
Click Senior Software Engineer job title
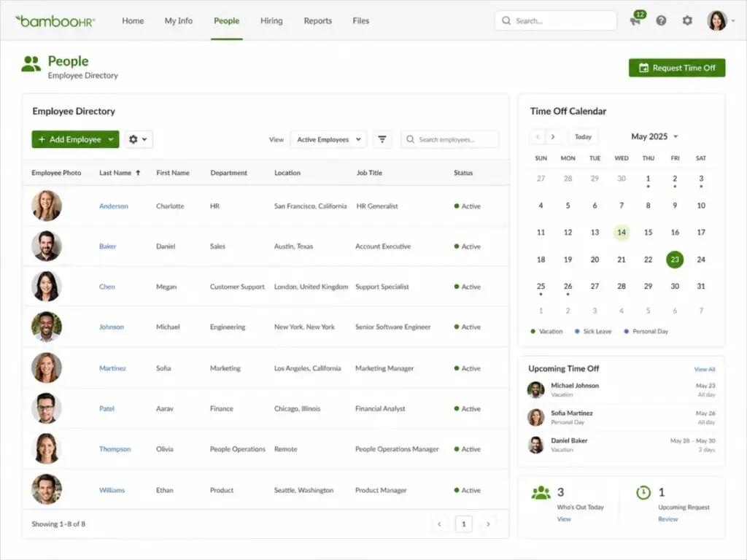coord(392,327)
